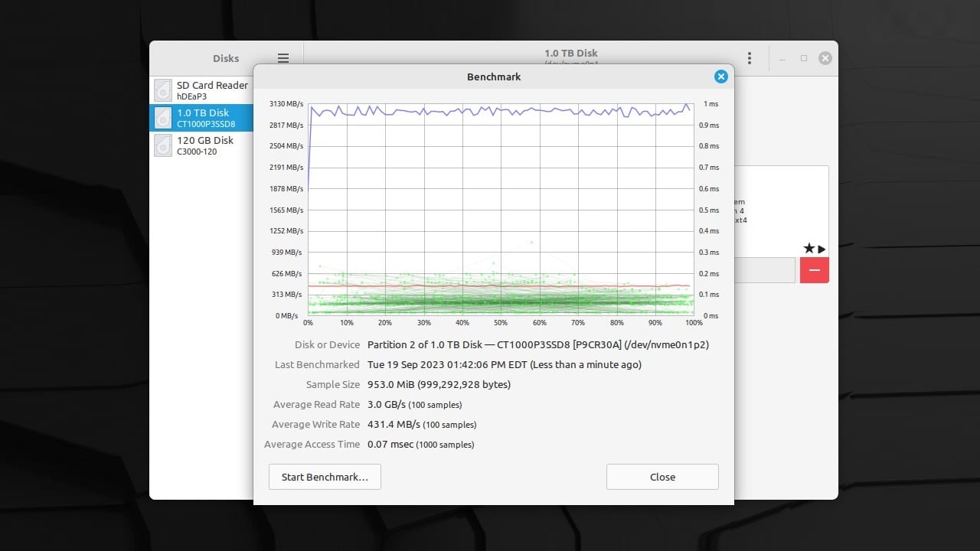Select the SD Card Reader hDEaP3 entry
This screenshot has height=551, width=980.
[x=212, y=90]
